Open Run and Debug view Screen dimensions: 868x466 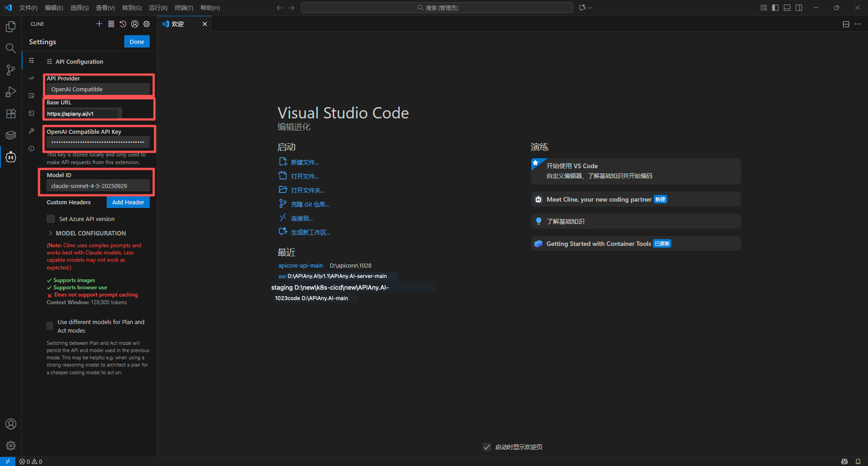pos(10,92)
